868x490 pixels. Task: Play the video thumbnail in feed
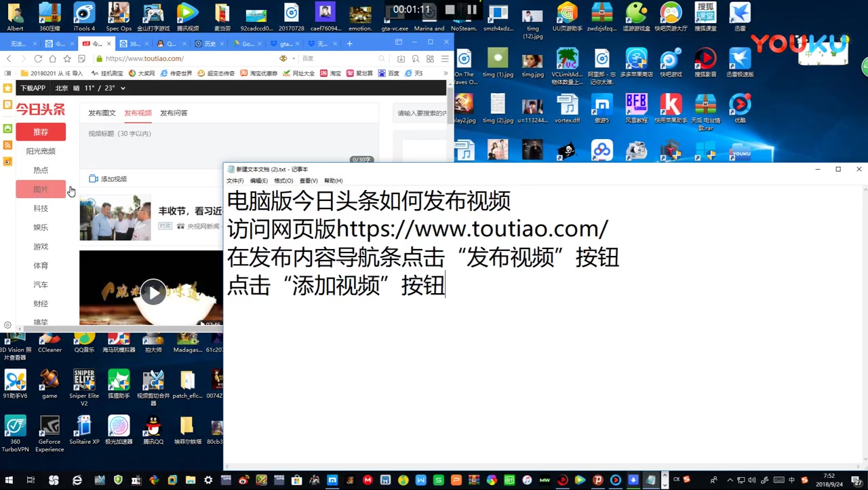coord(153,293)
